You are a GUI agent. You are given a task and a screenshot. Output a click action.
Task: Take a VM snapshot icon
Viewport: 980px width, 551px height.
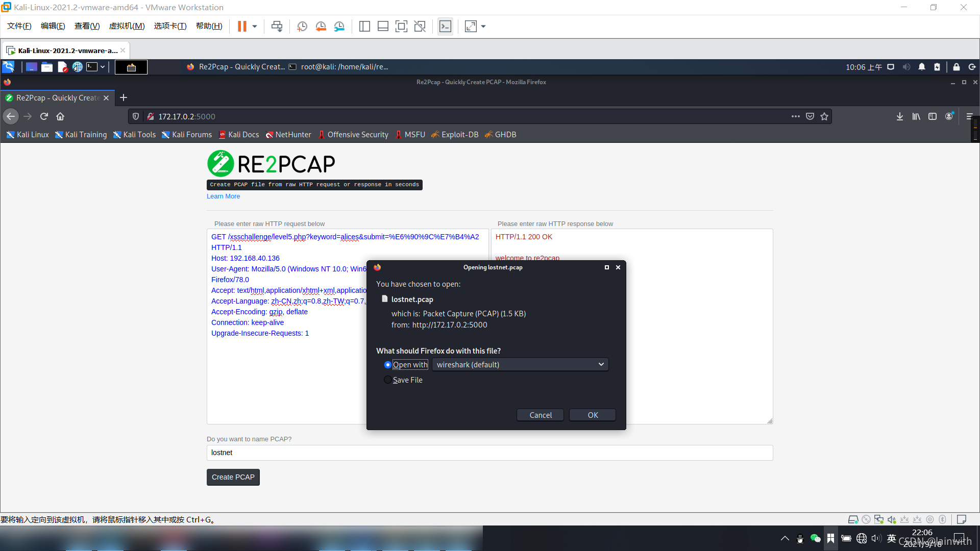302,26
